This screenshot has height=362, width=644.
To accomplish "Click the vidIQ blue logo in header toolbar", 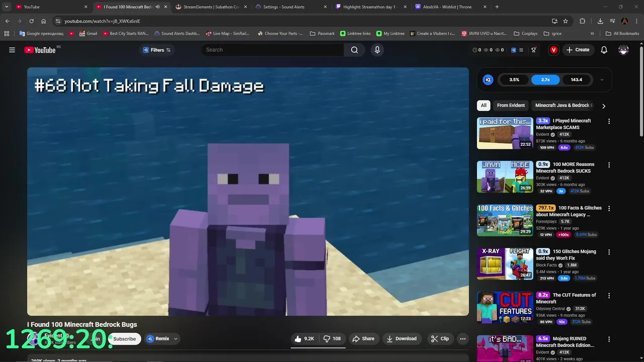I will (x=513, y=50).
